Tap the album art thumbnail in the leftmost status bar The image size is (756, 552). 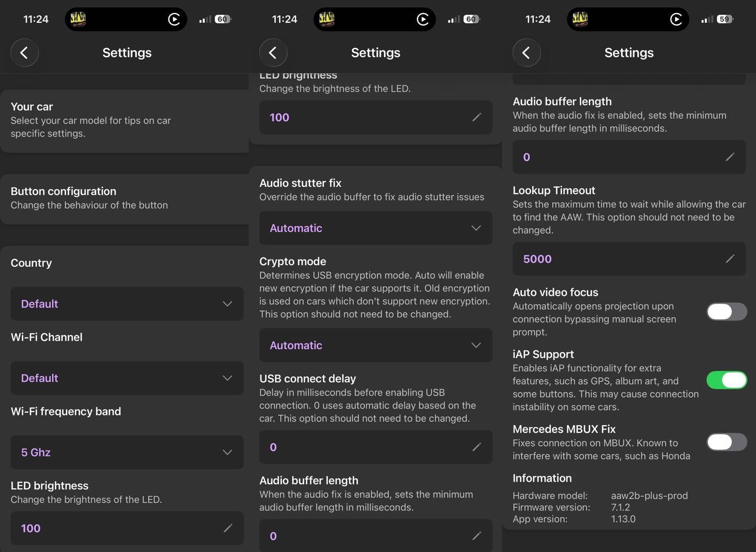tap(78, 20)
